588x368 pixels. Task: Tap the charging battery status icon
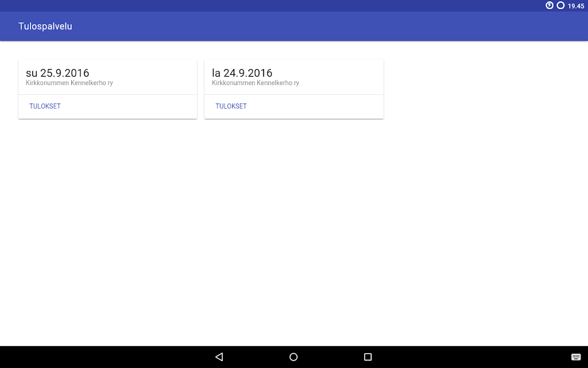tap(549, 5)
